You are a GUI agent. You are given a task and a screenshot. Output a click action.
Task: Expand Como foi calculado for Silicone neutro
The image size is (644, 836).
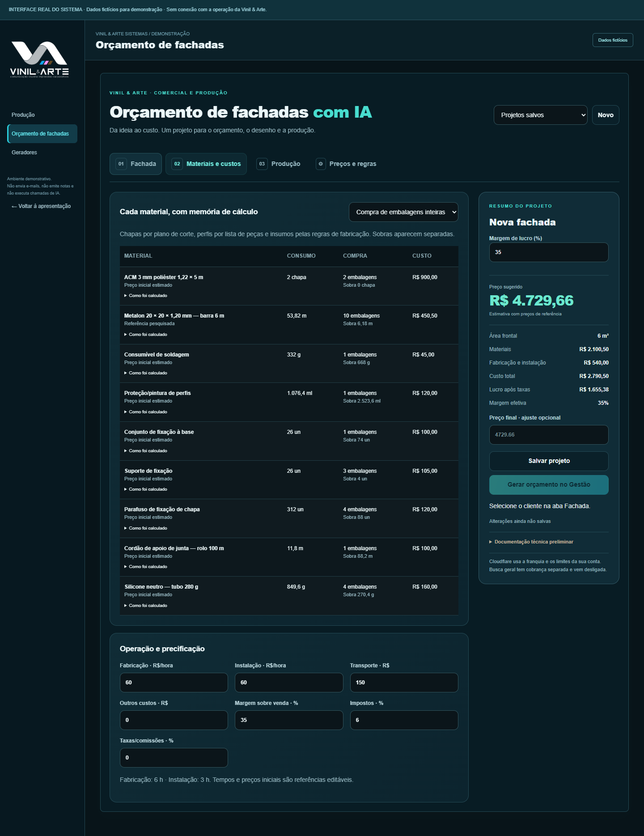coord(146,606)
